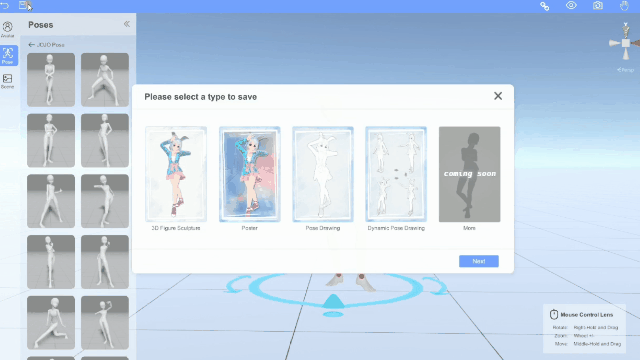This screenshot has width=640, height=360.
Task: Click the undo arrow in the top bar
Action: point(5,5)
